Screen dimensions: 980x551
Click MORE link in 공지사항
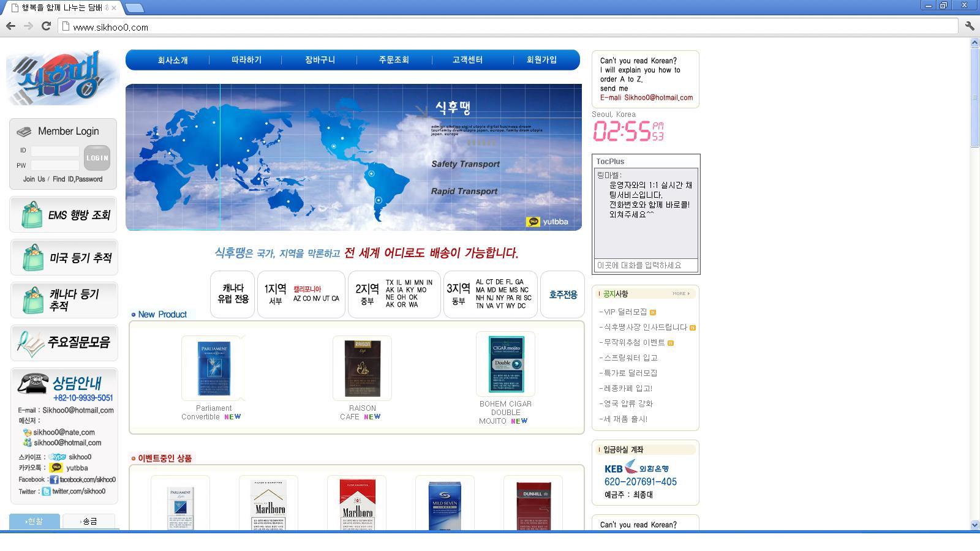click(680, 293)
